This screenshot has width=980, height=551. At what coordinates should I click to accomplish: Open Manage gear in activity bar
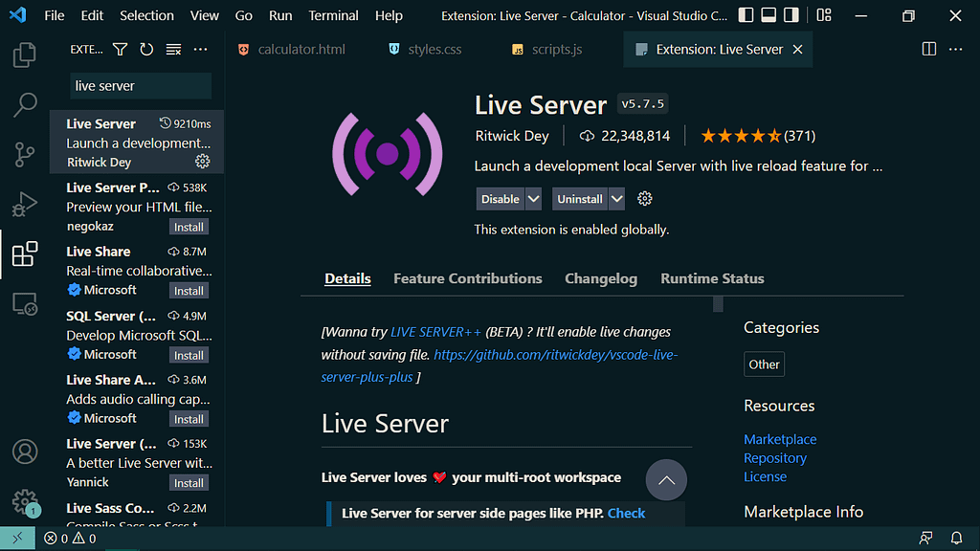point(25,501)
